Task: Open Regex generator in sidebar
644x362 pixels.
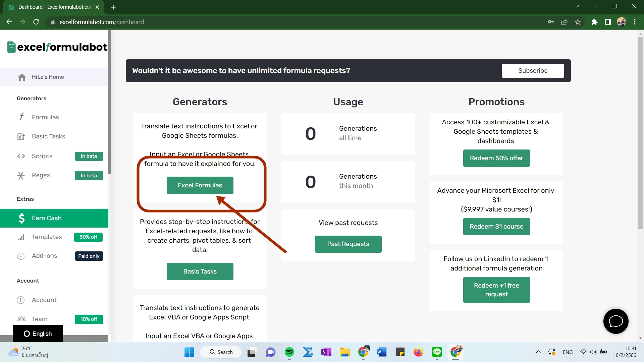Action: click(x=41, y=175)
